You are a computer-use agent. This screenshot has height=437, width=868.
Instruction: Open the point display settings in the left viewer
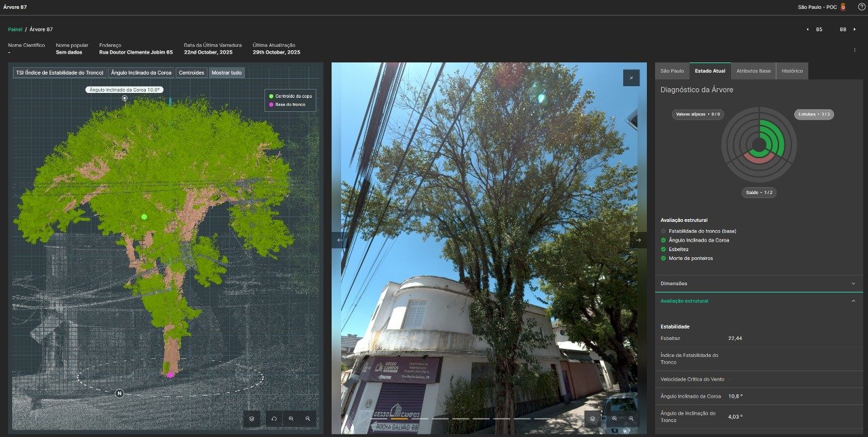point(252,419)
